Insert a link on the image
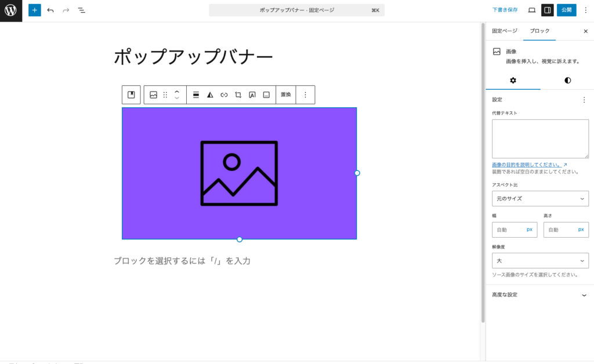Screen dimensions: 594x364 tap(224, 94)
